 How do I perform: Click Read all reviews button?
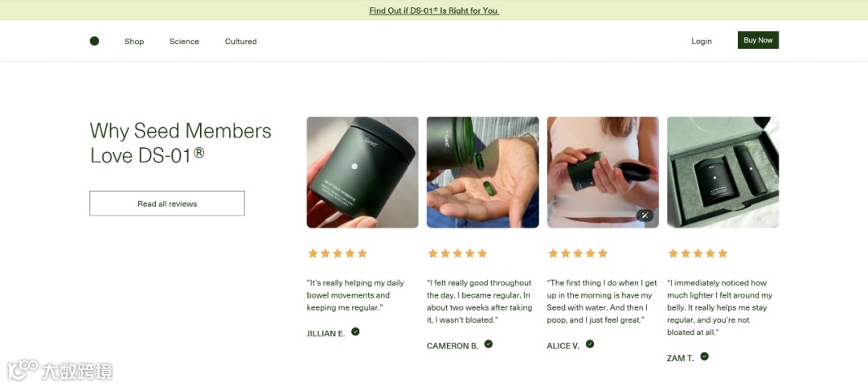tap(167, 204)
